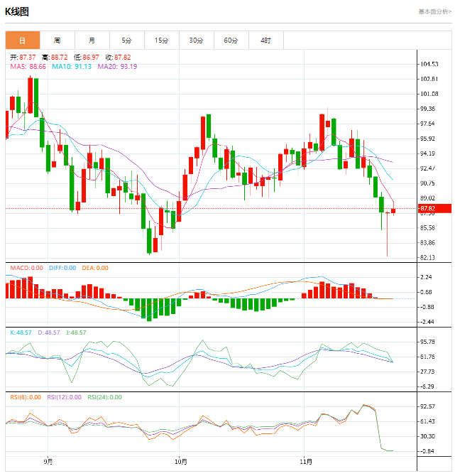Open the 4时 interval tab
The width and height of the screenshot is (455, 476).
tap(266, 40)
